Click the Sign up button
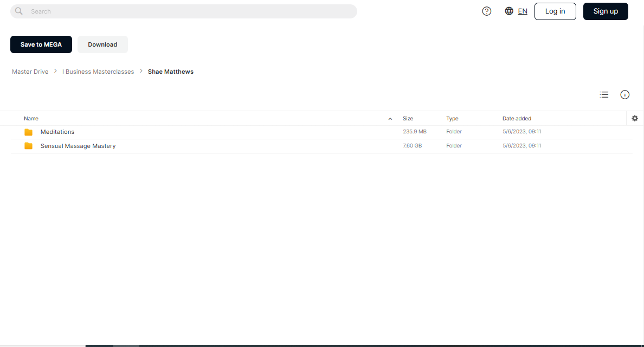Image resolution: width=644 pixels, height=347 pixels. click(606, 11)
